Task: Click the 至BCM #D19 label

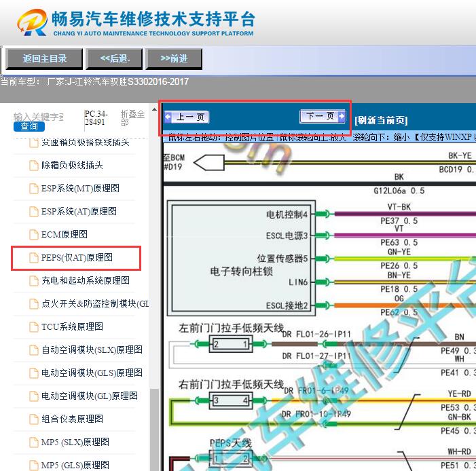Action: pos(174,162)
